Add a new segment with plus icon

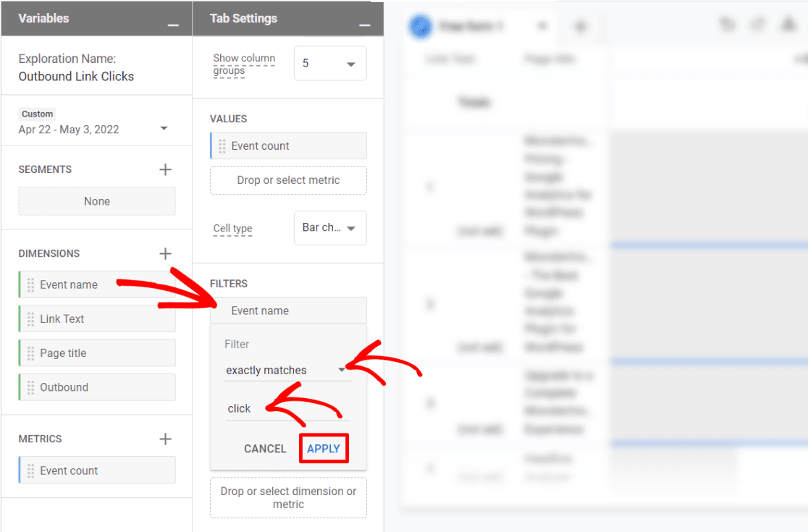(x=166, y=169)
